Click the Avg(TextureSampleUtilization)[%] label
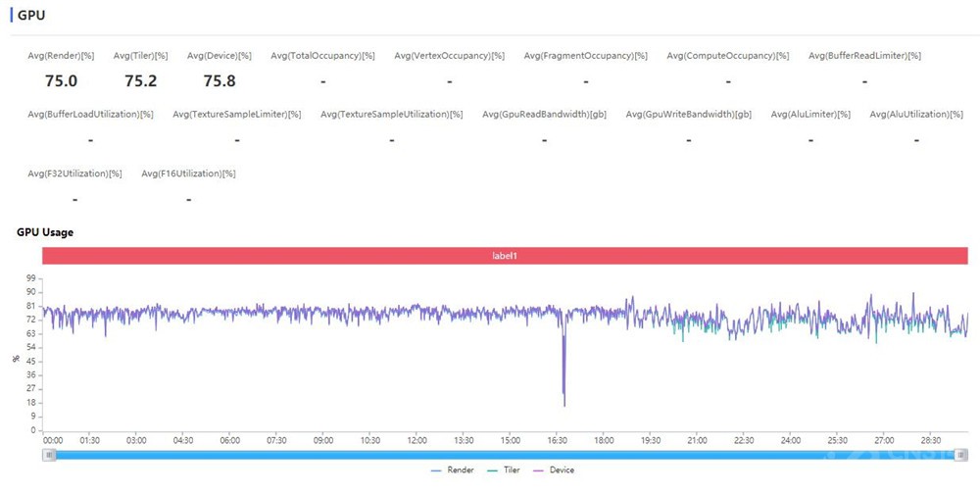Image resolution: width=980 pixels, height=494 pixels. tap(392, 115)
